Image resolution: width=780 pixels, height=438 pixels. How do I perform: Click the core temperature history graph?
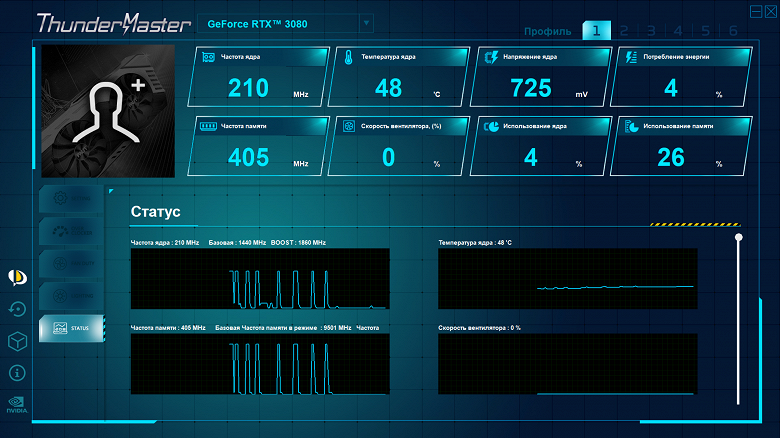tap(568, 279)
